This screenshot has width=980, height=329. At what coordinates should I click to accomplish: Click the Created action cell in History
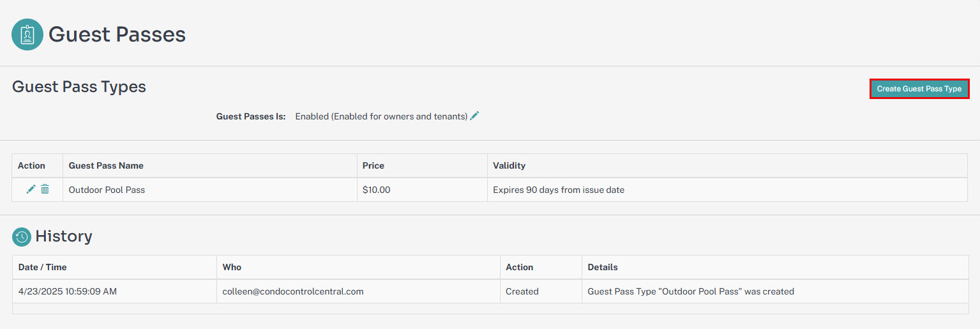tap(541, 291)
